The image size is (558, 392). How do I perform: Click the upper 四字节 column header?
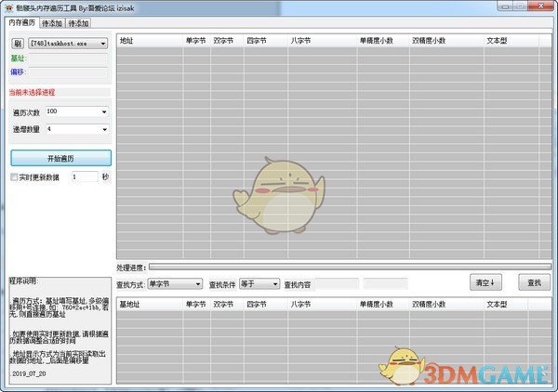pos(265,41)
